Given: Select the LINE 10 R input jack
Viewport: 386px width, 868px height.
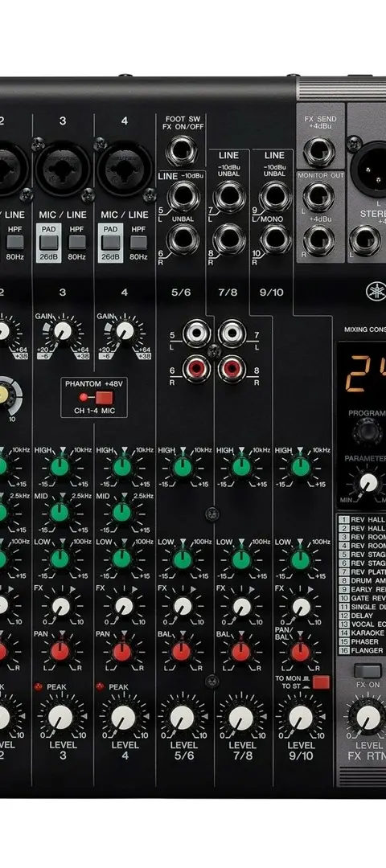Looking at the screenshot, I should (275, 239).
